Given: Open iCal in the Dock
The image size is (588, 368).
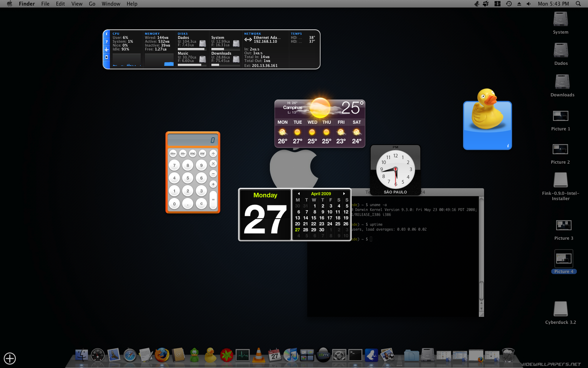Looking at the screenshot, I should tap(275, 355).
